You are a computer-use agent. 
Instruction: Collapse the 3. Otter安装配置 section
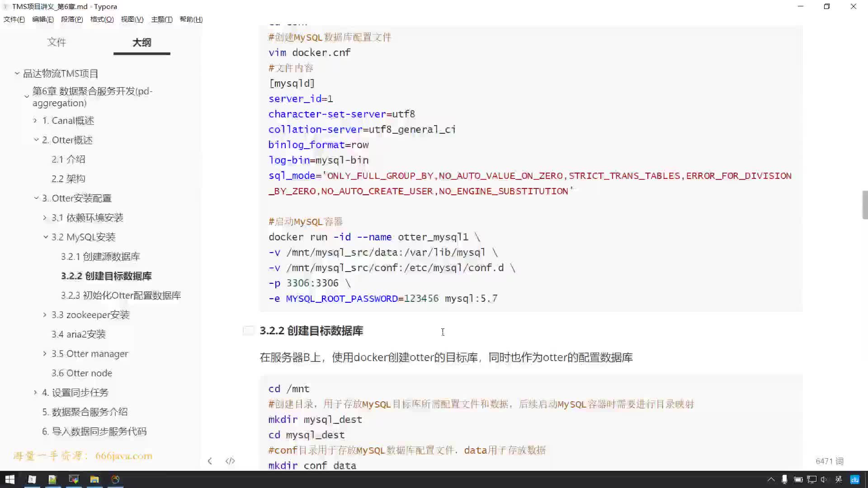[x=36, y=198]
